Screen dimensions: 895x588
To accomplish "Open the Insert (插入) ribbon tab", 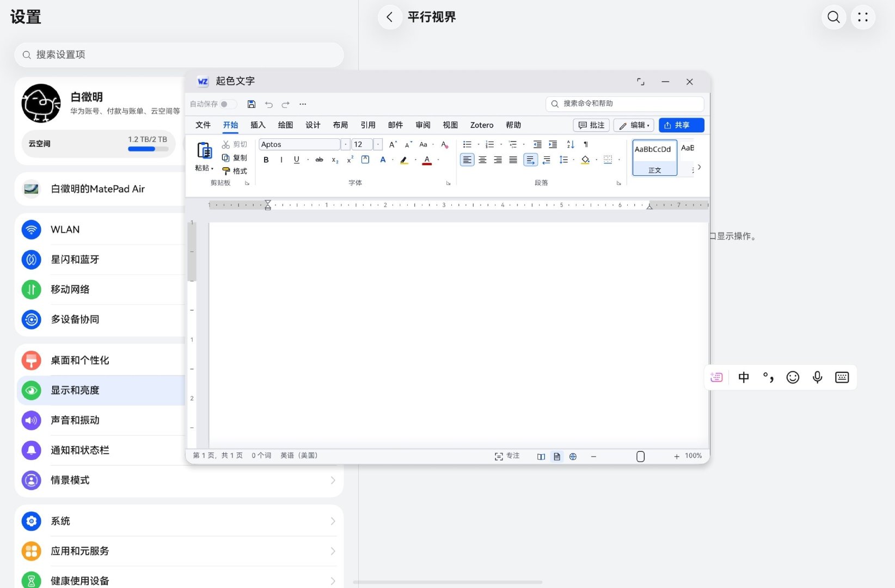I will [x=258, y=125].
